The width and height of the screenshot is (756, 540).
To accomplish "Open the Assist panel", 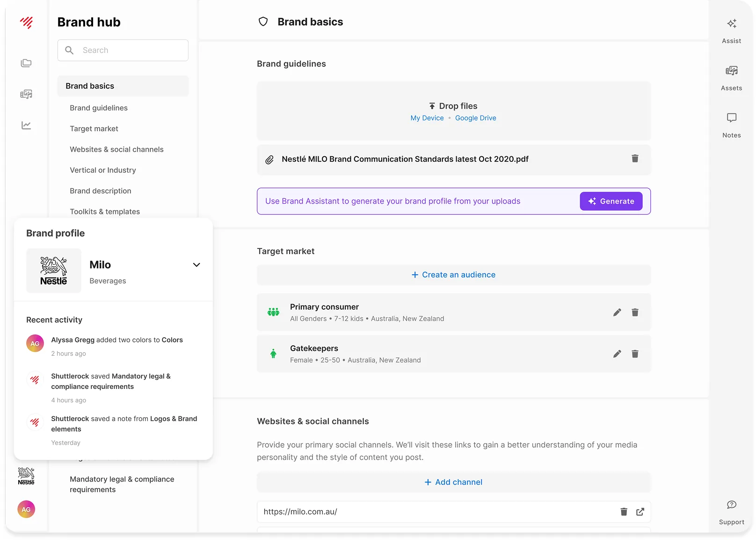I will (732, 31).
